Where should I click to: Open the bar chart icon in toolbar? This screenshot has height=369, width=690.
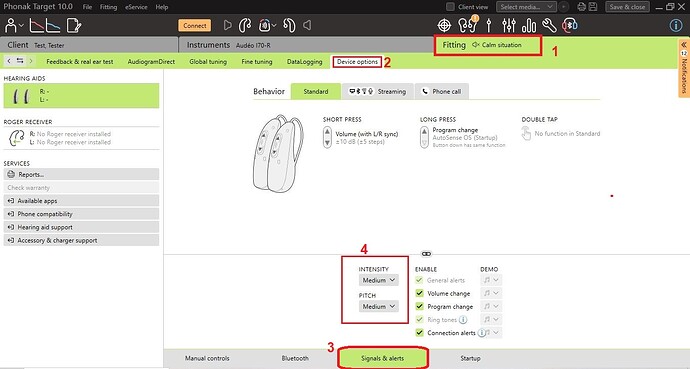[x=529, y=26]
